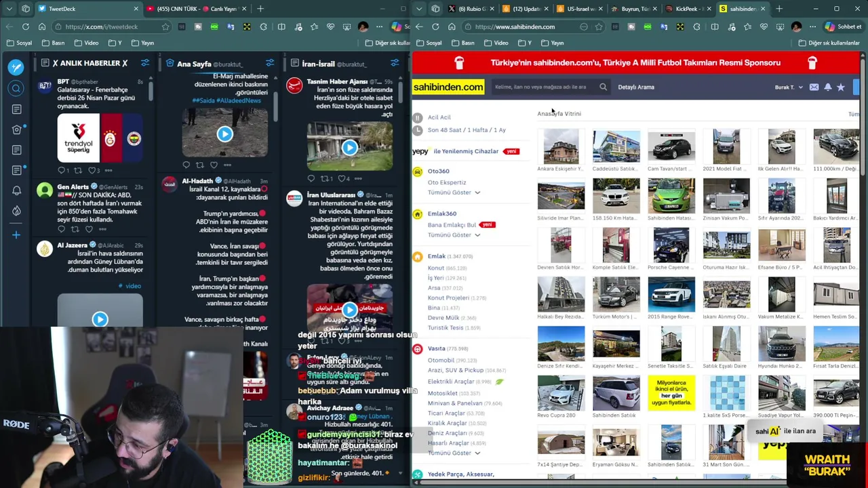
Task: Retweet the BPT derby tweet
Action: [x=77, y=170]
